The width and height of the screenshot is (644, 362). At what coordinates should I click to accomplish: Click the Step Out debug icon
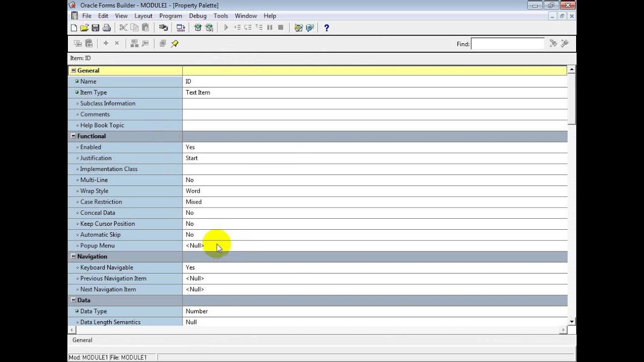259,28
